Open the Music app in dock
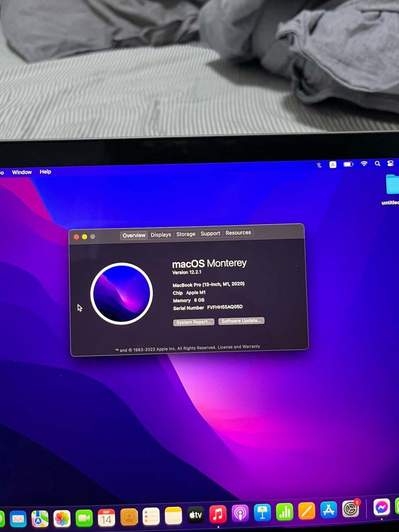The height and width of the screenshot is (532, 399). (x=218, y=514)
